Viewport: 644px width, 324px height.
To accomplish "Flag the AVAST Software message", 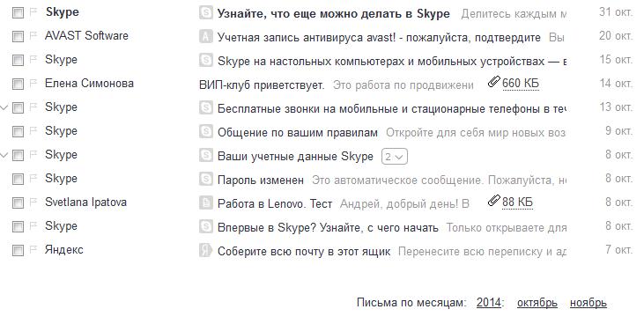I will (33, 36).
